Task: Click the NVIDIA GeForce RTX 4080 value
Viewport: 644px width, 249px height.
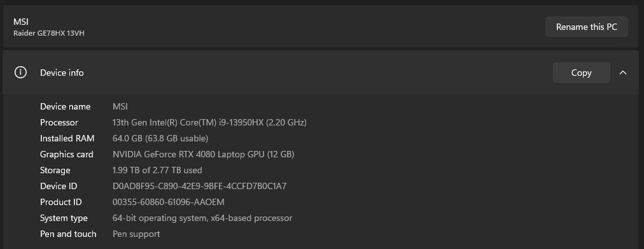Action: tap(203, 155)
